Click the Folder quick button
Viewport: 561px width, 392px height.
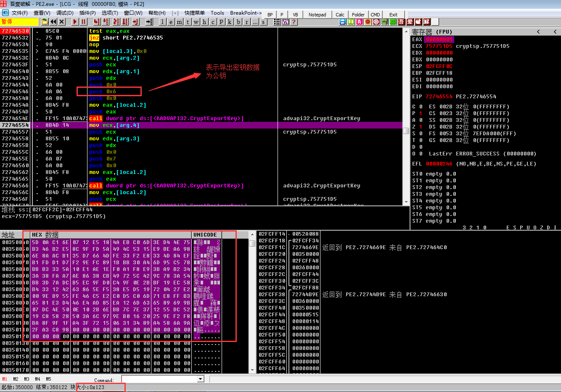tap(358, 14)
